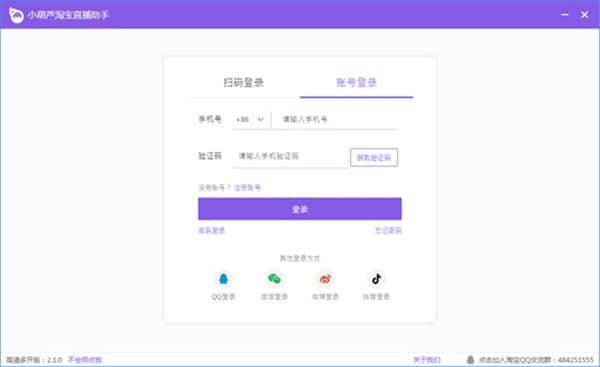This screenshot has width=600, height=367.
Task: Open the 关于我们 link in the status bar
Action: (x=427, y=360)
